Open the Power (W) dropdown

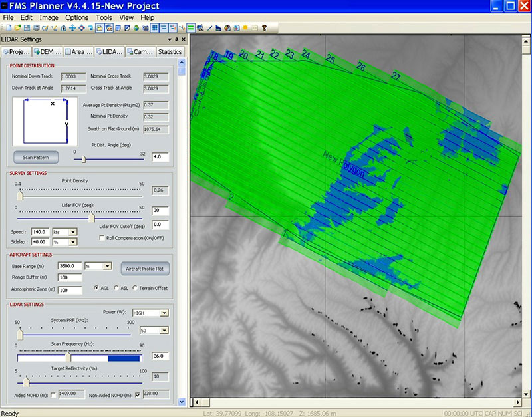[x=164, y=312]
